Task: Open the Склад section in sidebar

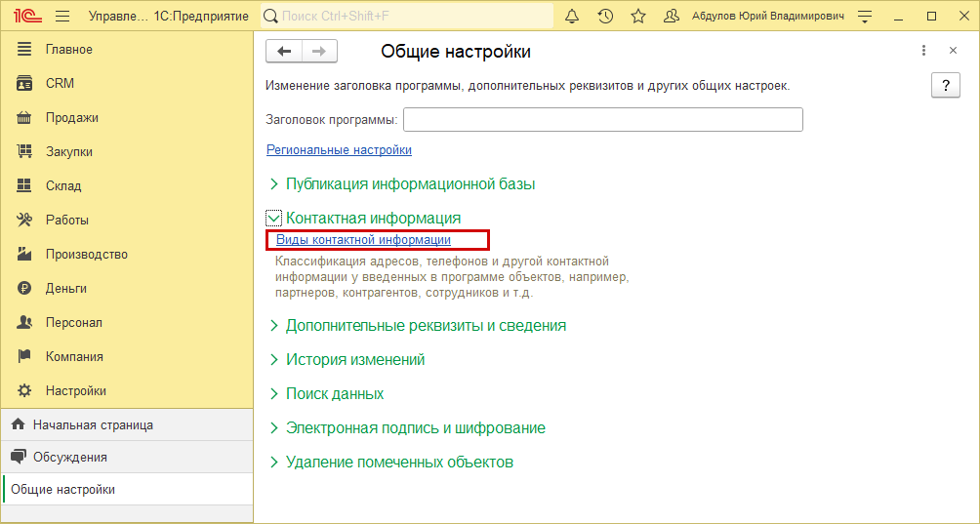Action: click(63, 186)
